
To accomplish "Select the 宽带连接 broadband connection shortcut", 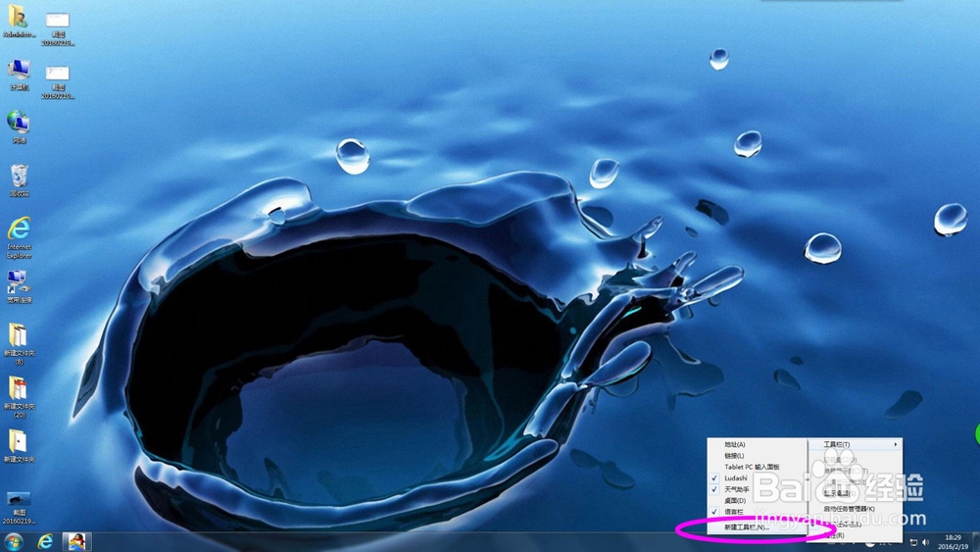I will pos(19,287).
